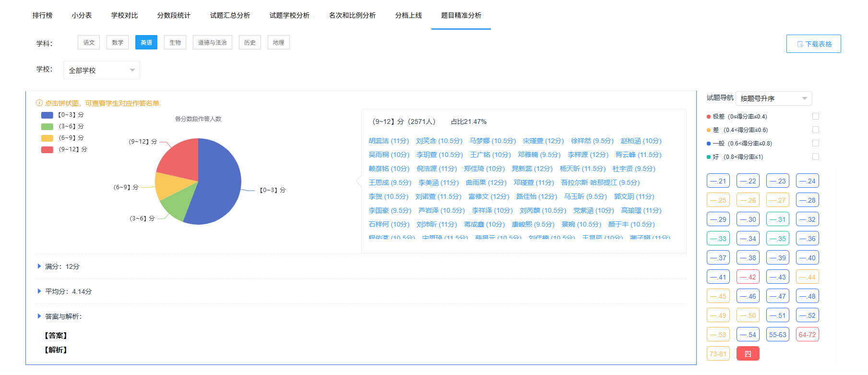
Task: Switch to the 分数段统计 tab
Action: click(x=174, y=15)
